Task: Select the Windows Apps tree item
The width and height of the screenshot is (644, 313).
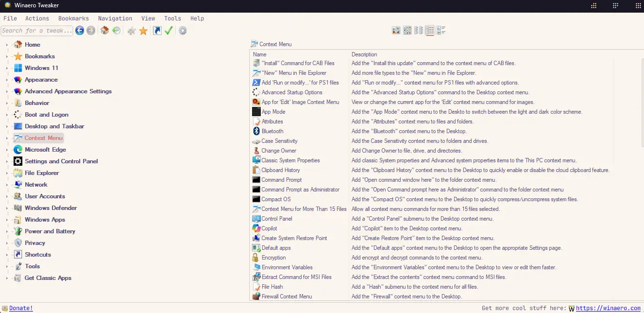Action: coord(45,220)
